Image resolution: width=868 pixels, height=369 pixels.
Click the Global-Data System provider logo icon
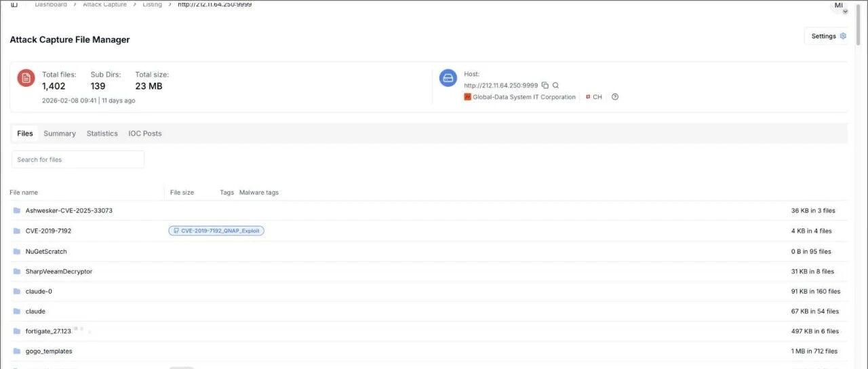click(x=467, y=97)
